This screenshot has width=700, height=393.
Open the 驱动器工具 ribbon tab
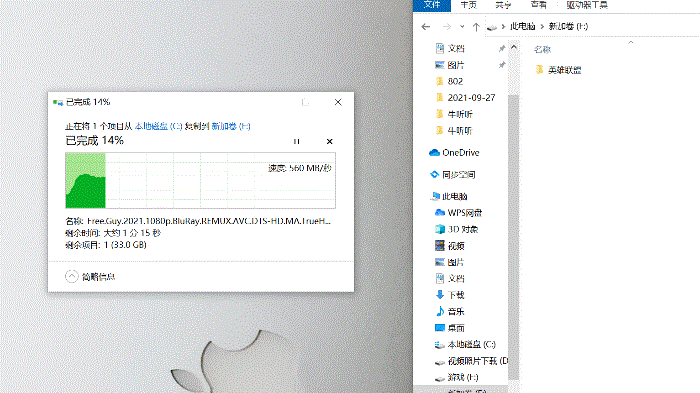(587, 5)
